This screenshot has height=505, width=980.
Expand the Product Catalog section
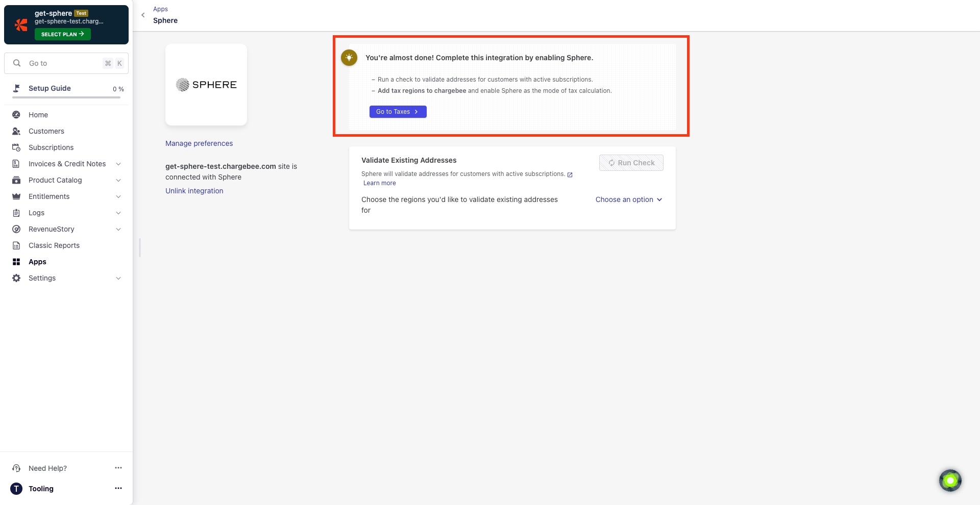[118, 180]
